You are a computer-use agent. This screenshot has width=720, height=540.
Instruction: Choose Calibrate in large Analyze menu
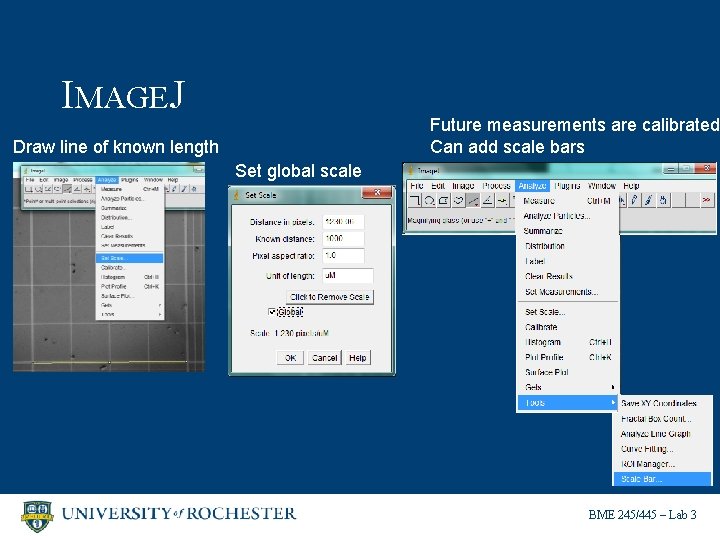[x=568, y=327]
